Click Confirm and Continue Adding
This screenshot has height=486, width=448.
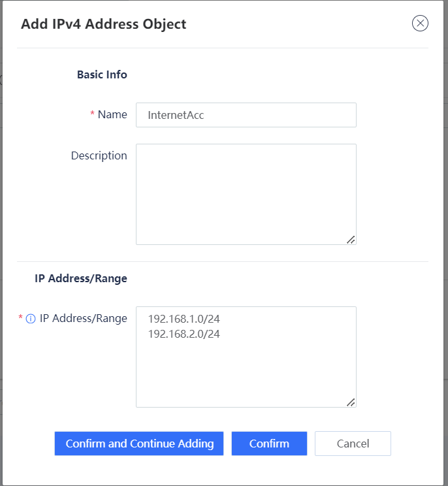click(x=139, y=444)
